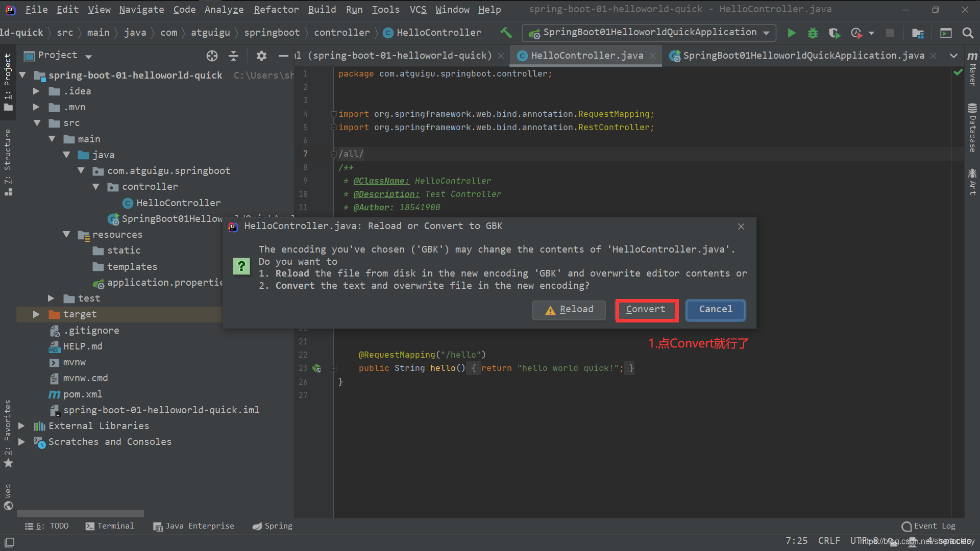Open the Refactor menu

coord(276,9)
